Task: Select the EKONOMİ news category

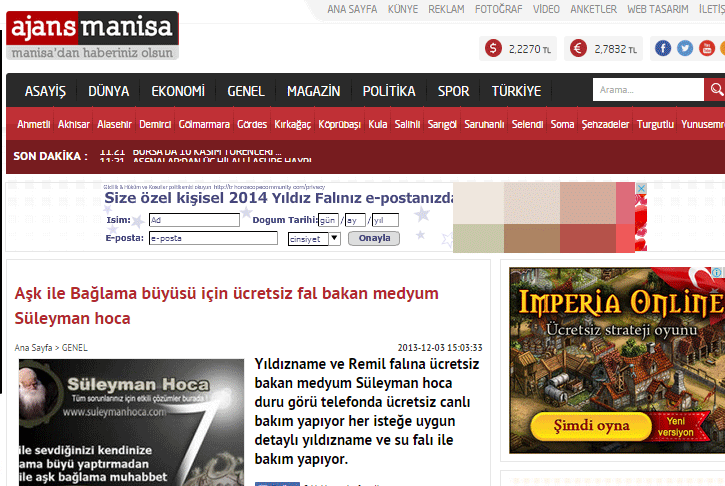Action: point(178,91)
